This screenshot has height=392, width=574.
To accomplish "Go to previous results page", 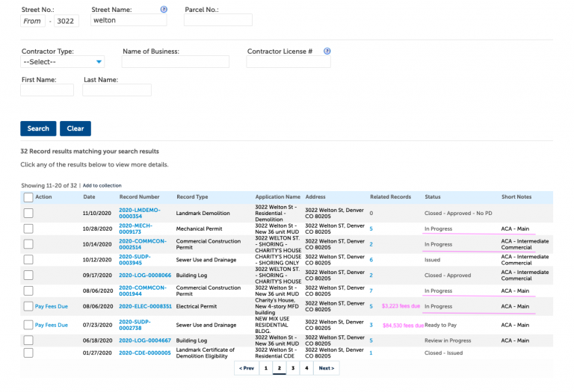I will click(247, 368).
